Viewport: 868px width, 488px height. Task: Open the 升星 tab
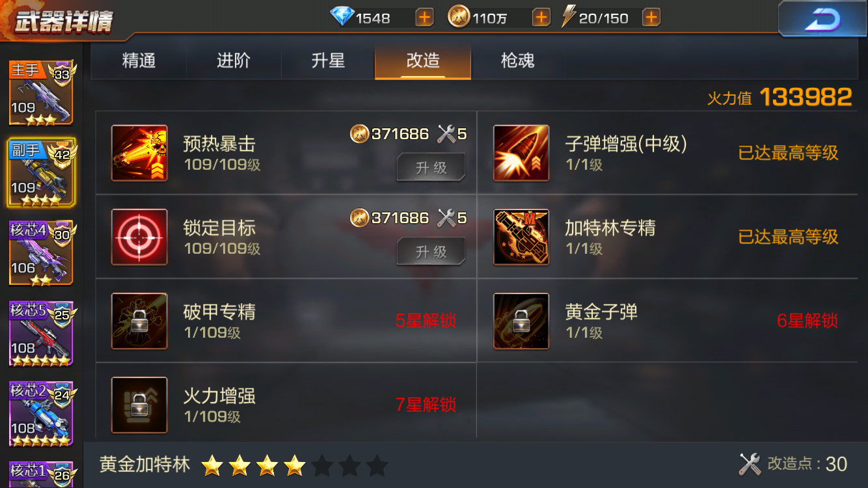(328, 61)
